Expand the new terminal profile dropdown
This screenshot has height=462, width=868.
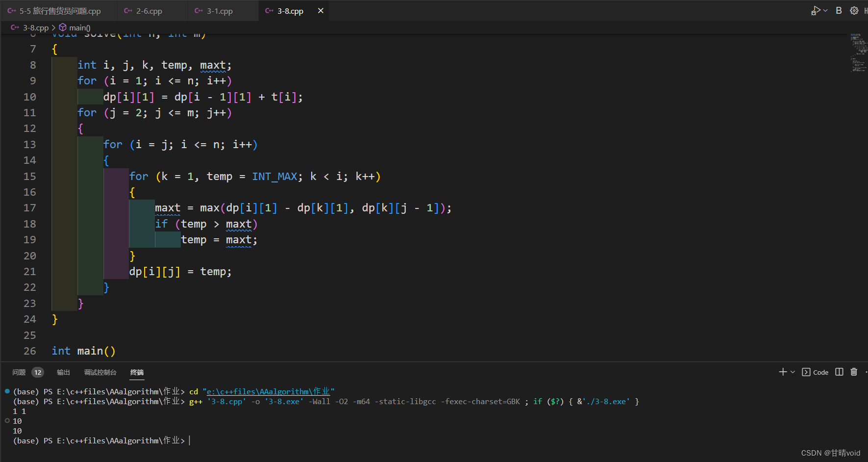pos(793,372)
